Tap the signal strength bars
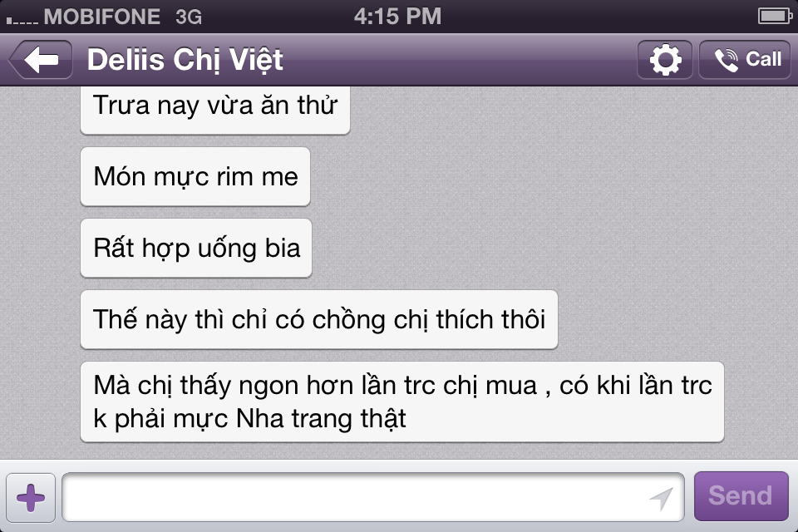The image size is (798, 532). point(22,20)
